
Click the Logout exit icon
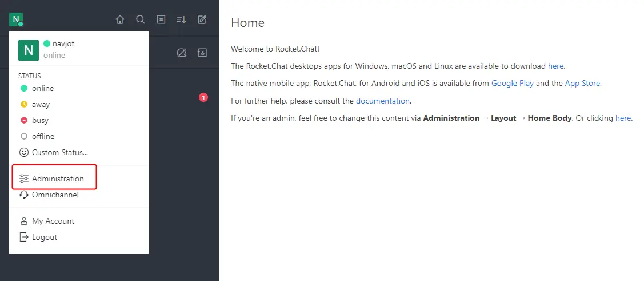coord(24,237)
